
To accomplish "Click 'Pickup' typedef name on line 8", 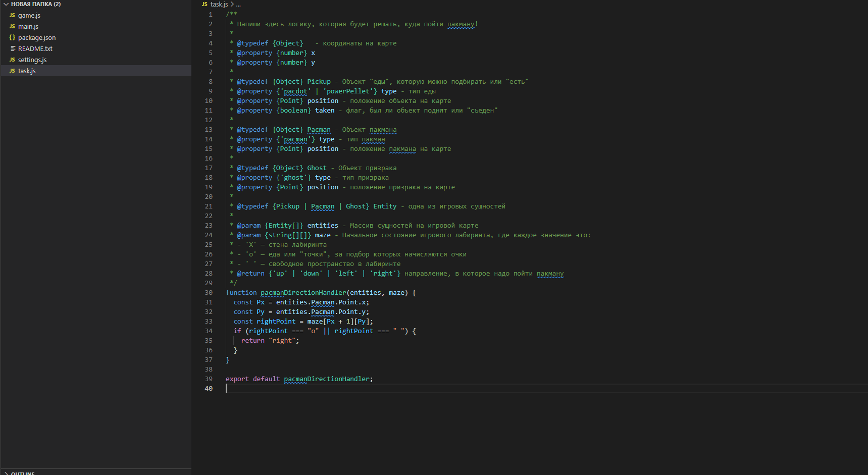I will [x=319, y=82].
